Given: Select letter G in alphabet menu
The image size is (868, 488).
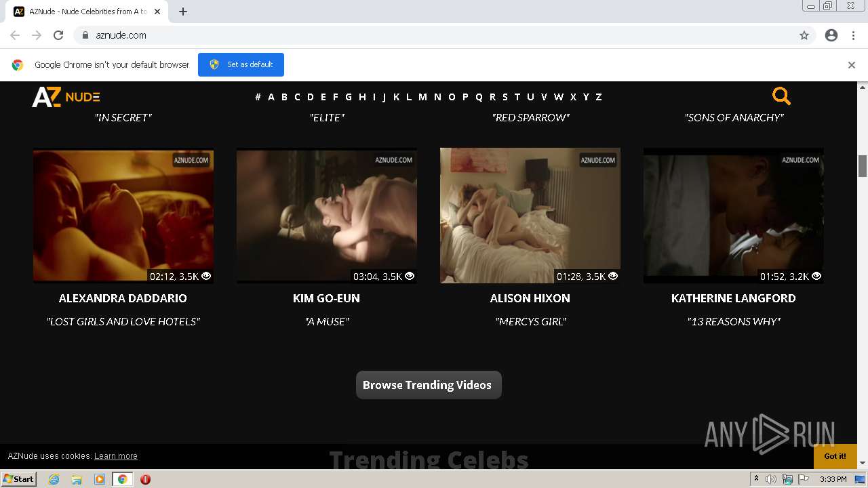Looking at the screenshot, I should 349,97.
